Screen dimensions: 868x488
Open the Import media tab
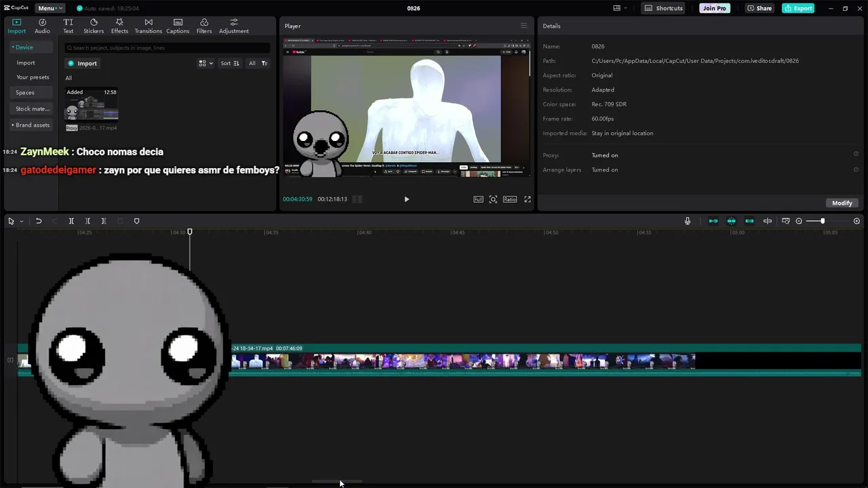[x=16, y=26]
